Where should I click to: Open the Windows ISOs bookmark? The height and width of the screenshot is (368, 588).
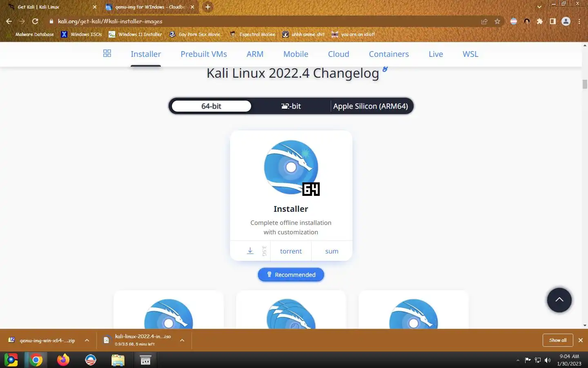(81, 34)
